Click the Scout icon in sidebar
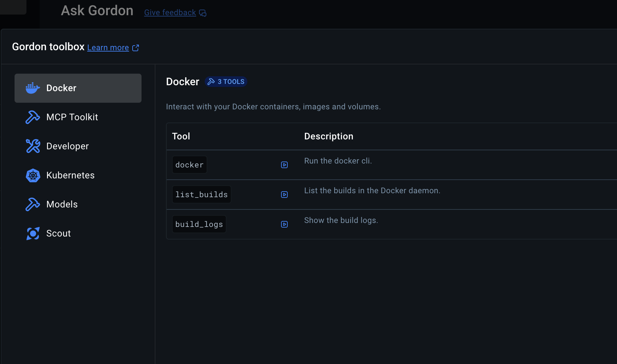 (x=33, y=234)
